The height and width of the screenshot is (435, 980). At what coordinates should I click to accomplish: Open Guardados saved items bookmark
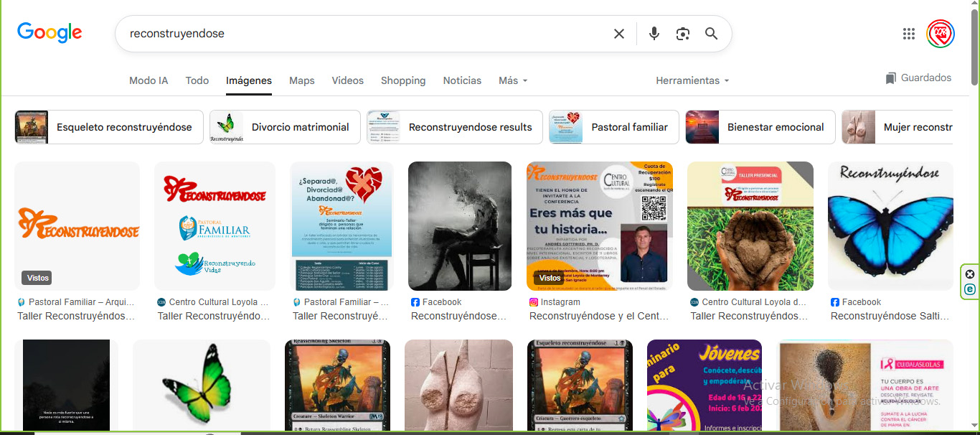coord(918,78)
